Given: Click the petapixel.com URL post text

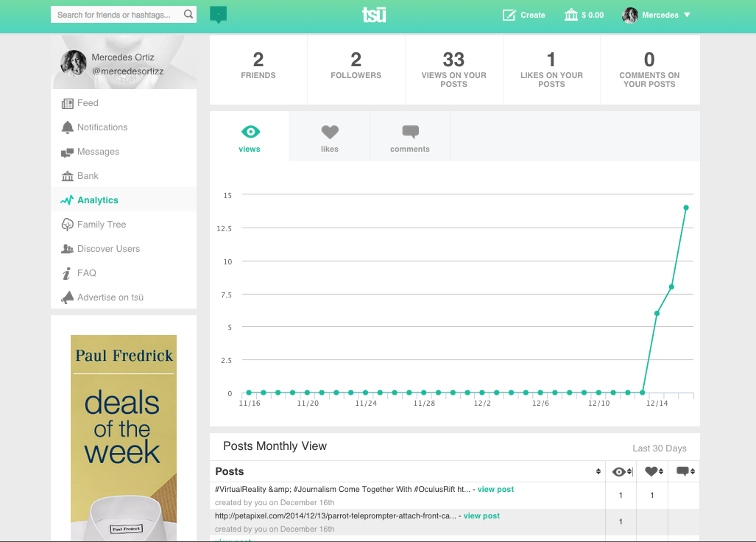Looking at the screenshot, I should tap(336, 515).
